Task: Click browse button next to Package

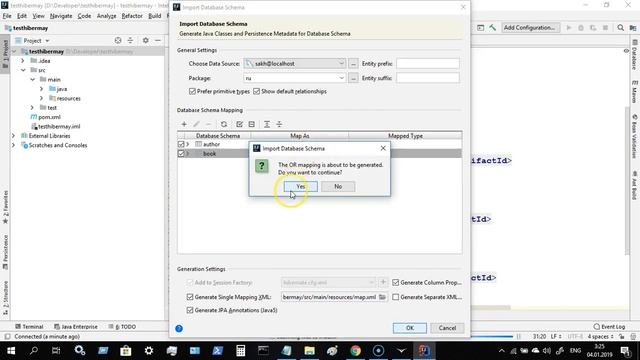Action: pos(353,78)
